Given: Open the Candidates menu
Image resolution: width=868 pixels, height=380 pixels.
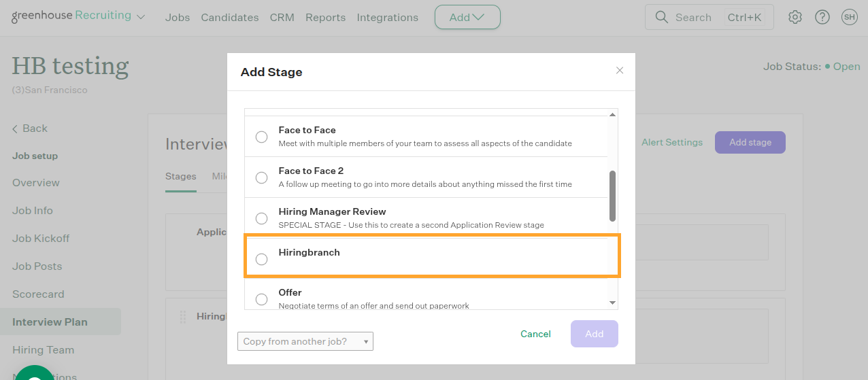Looking at the screenshot, I should point(229,18).
